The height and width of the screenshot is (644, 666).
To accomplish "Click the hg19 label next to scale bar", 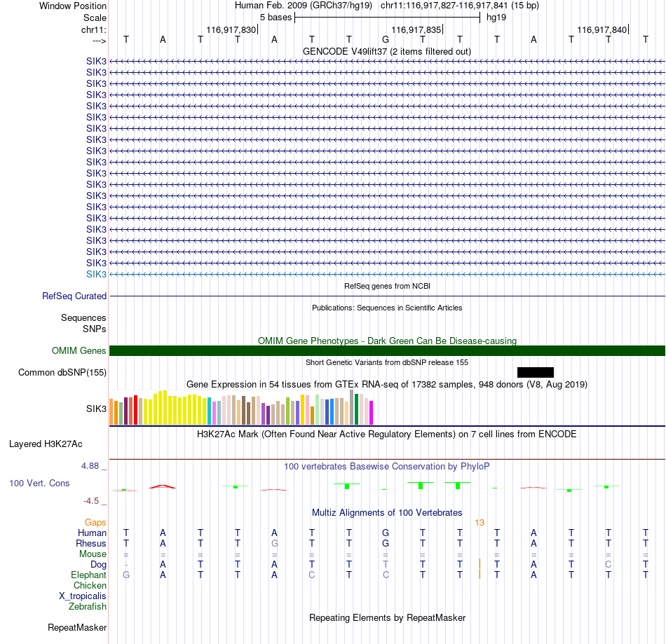I will (496, 18).
